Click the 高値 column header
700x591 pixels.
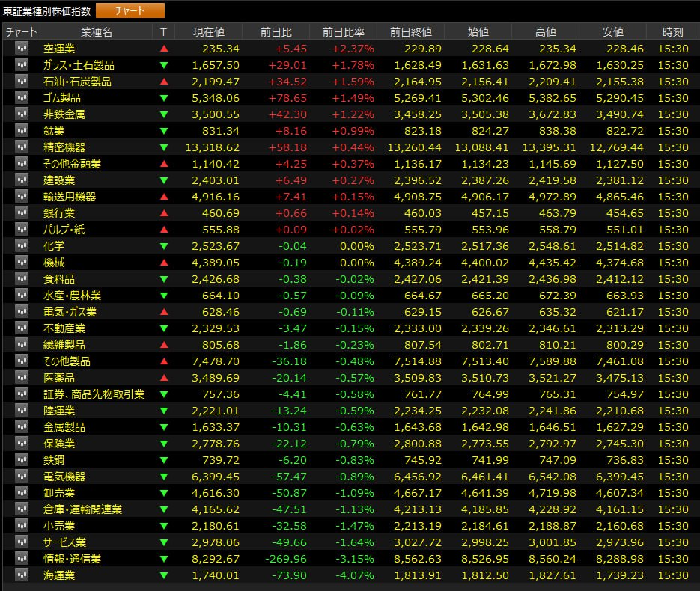546,32
